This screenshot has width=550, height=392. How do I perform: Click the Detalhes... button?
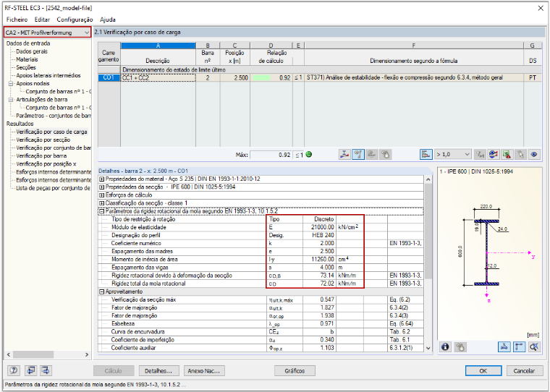158,370
